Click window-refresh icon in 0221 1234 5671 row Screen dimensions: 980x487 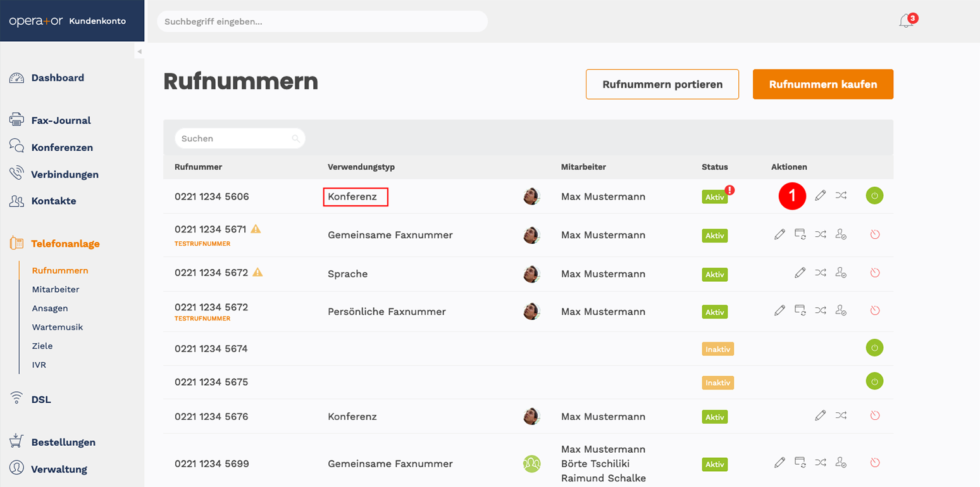pos(800,234)
